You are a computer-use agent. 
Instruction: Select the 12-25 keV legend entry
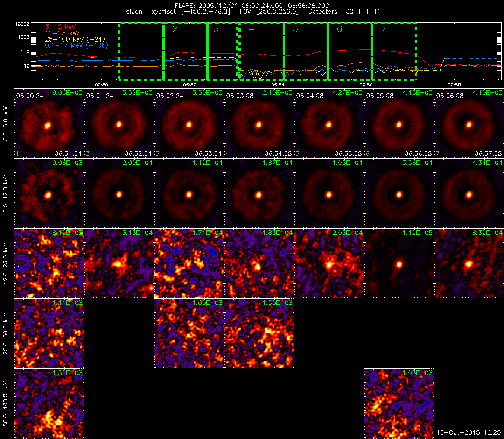point(62,33)
